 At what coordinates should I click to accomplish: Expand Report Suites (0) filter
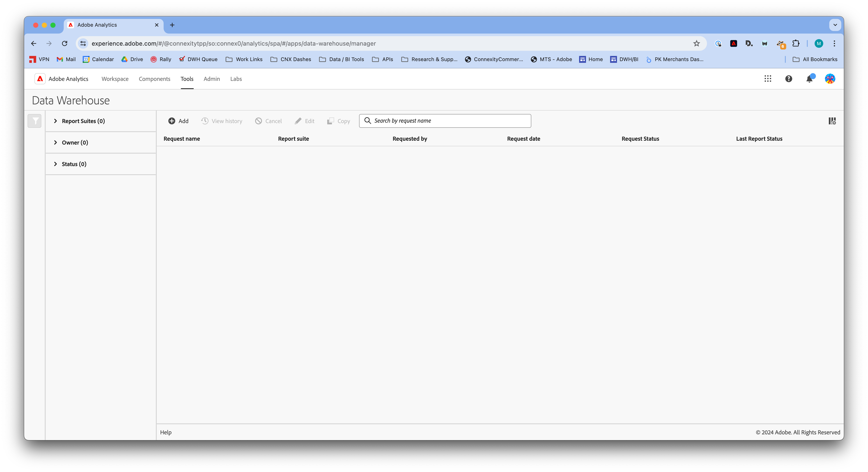click(x=100, y=121)
